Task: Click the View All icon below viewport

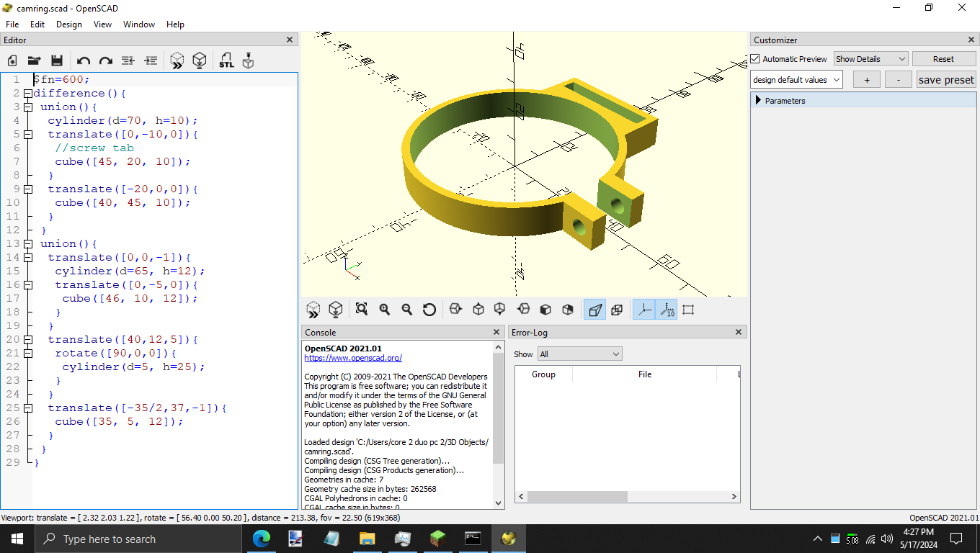Action: tap(362, 310)
